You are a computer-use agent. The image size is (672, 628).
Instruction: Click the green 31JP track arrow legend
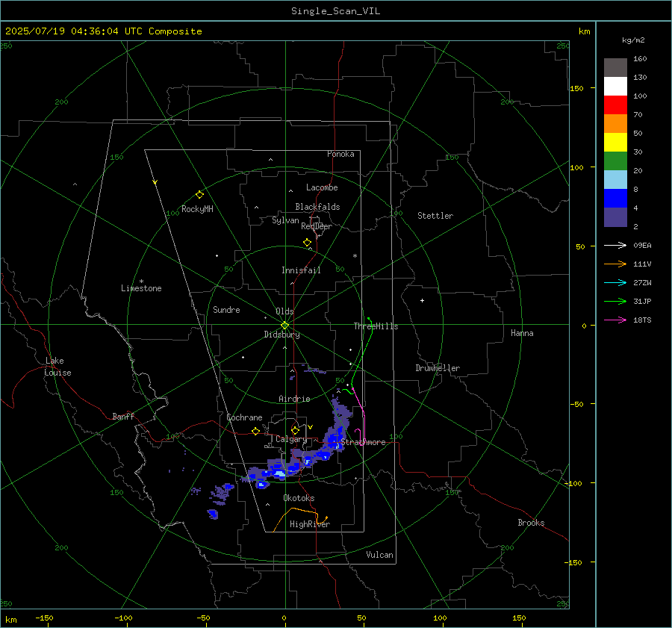tap(615, 302)
